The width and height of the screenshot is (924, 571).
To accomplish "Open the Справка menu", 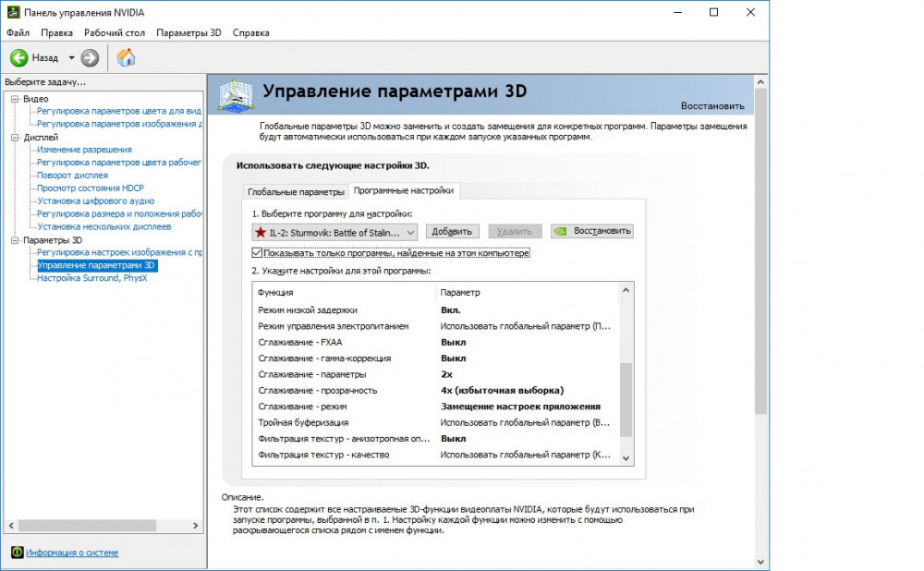I will coord(250,33).
